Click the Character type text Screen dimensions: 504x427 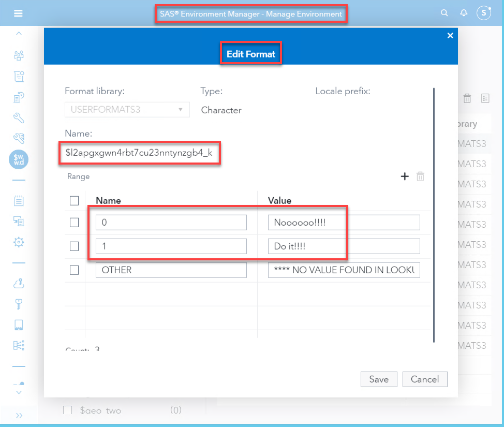(x=221, y=110)
